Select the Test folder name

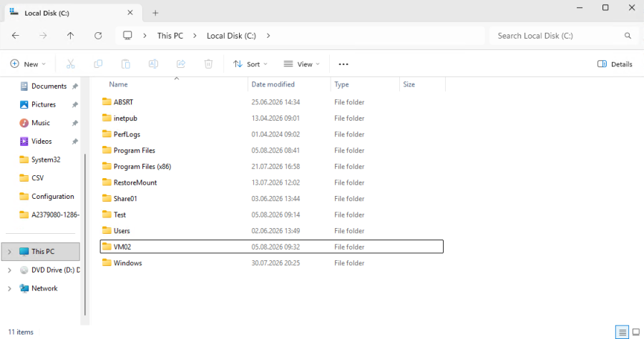[x=119, y=215]
